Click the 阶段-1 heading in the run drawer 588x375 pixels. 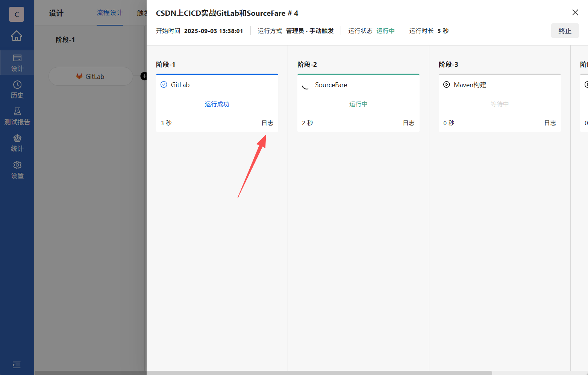[166, 65]
